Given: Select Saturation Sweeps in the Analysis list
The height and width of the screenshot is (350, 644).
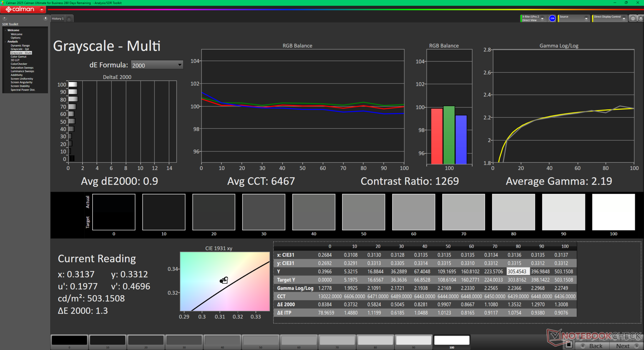Looking at the screenshot, I should (x=22, y=68).
